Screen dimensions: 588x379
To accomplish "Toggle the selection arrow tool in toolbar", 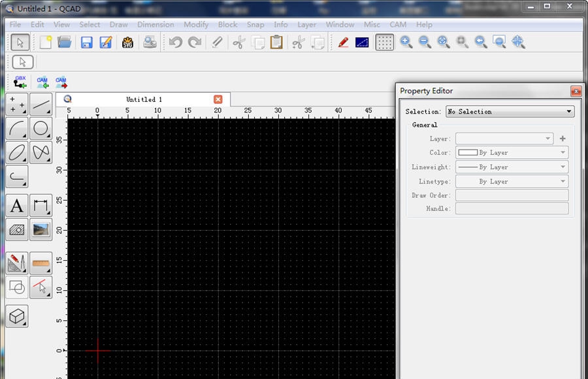I will tap(20, 42).
